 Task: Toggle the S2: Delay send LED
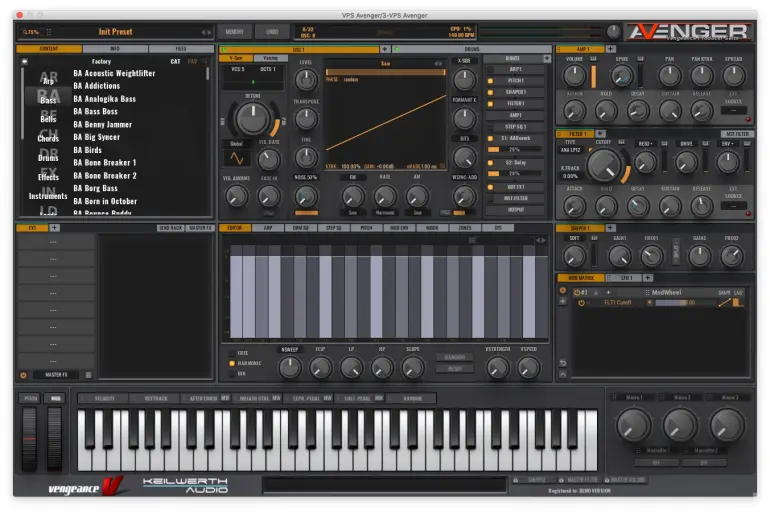coord(490,162)
